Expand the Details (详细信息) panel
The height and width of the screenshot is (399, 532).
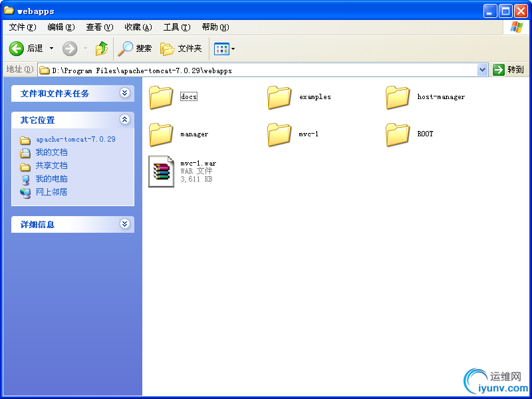pos(125,223)
